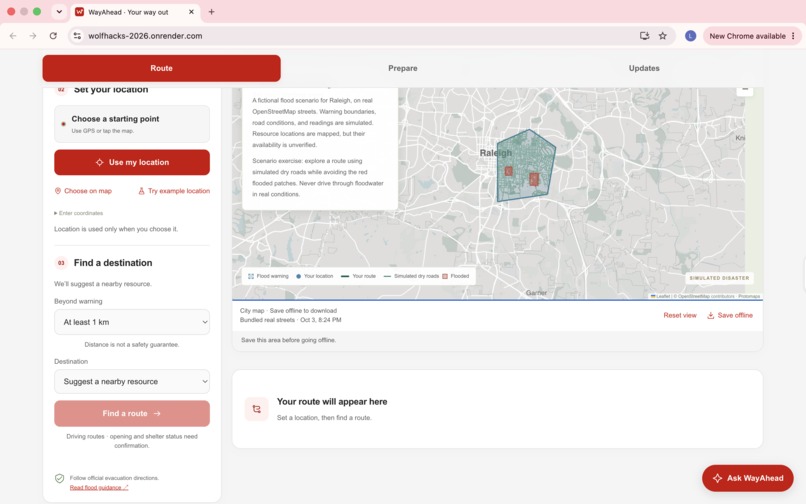Click the Flood warning legend entry
Screen dimensions: 806x504
268,276
